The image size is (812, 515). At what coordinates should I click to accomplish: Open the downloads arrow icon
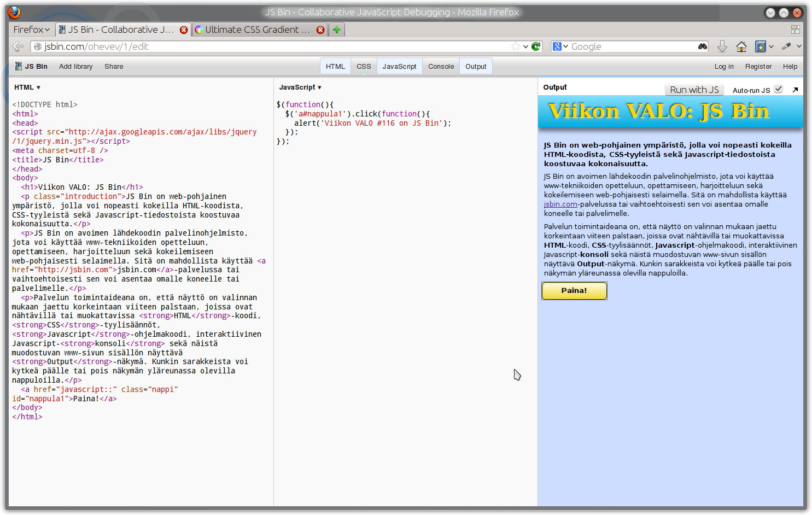click(722, 46)
